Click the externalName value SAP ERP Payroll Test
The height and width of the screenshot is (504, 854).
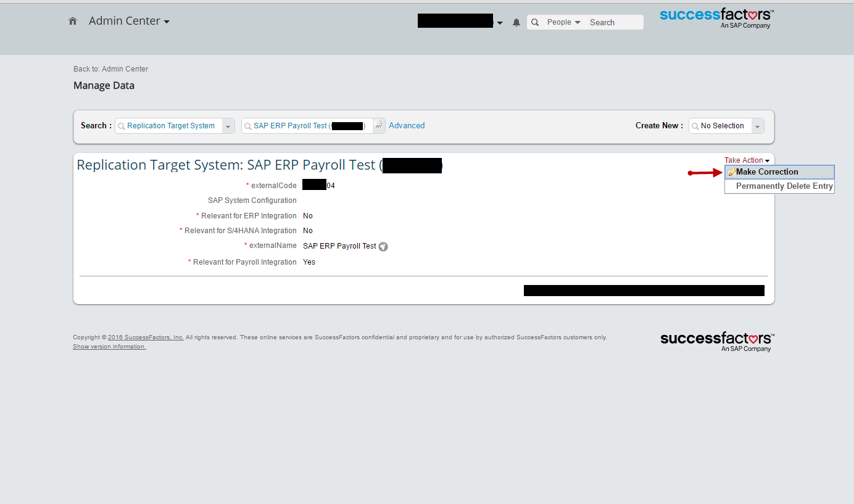[339, 246]
